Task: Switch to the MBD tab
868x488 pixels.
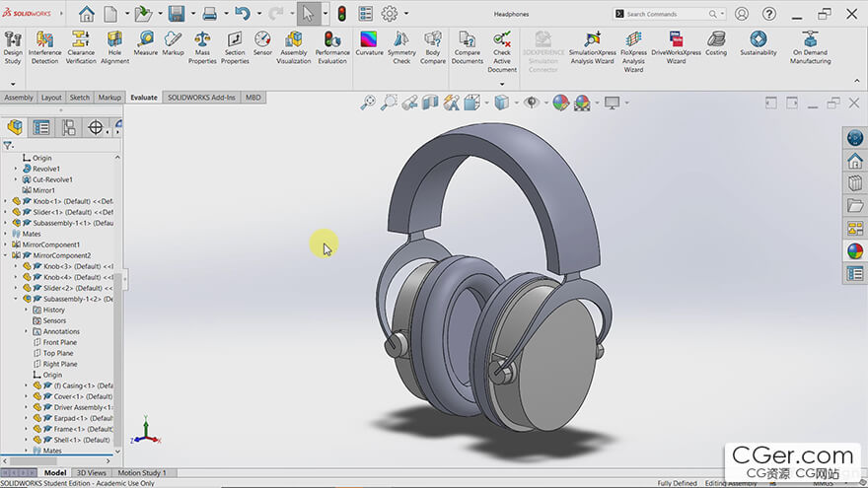Action: (253, 98)
